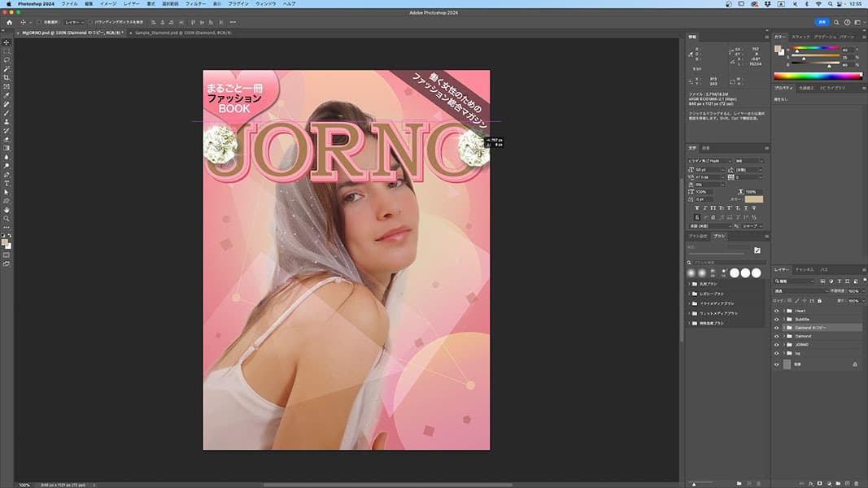This screenshot has height=488, width=868.
Task: Switch to the スウォッチ panel tab
Action: pos(801,37)
